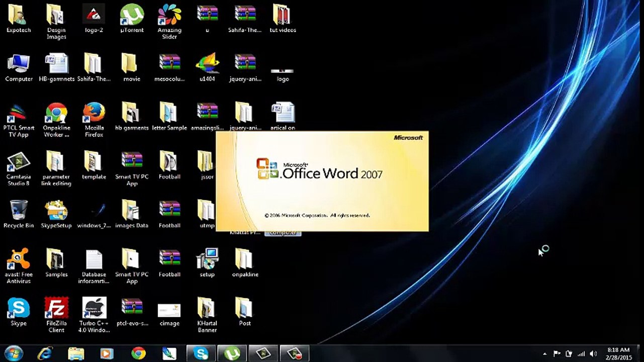The image size is (644, 362).
Task: Select the windows_7... image file
Action: (x=94, y=214)
